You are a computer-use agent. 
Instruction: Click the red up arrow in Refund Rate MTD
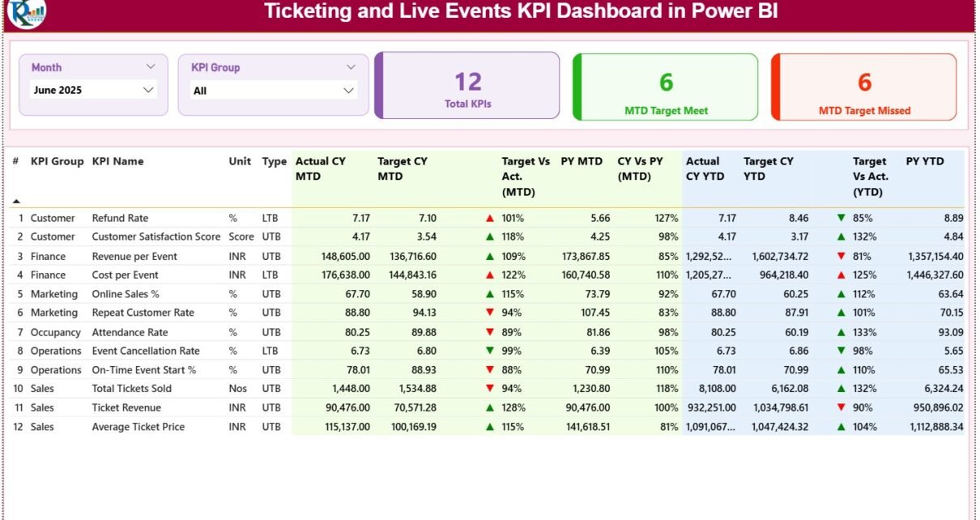(x=489, y=219)
